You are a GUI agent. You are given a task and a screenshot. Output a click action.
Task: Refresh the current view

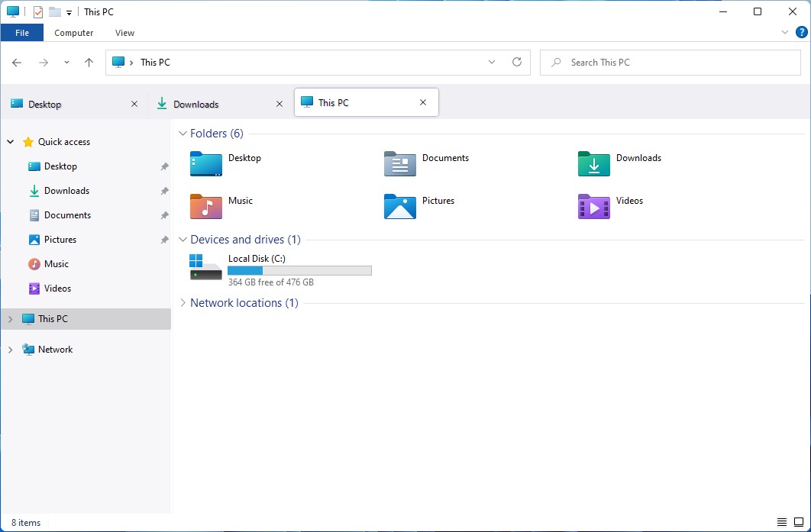click(x=517, y=62)
